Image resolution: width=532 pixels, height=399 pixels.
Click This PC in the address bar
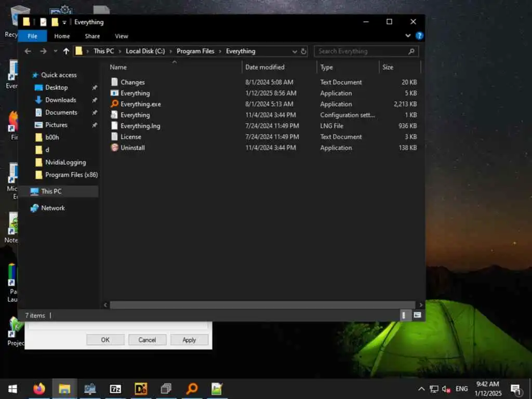(x=104, y=51)
